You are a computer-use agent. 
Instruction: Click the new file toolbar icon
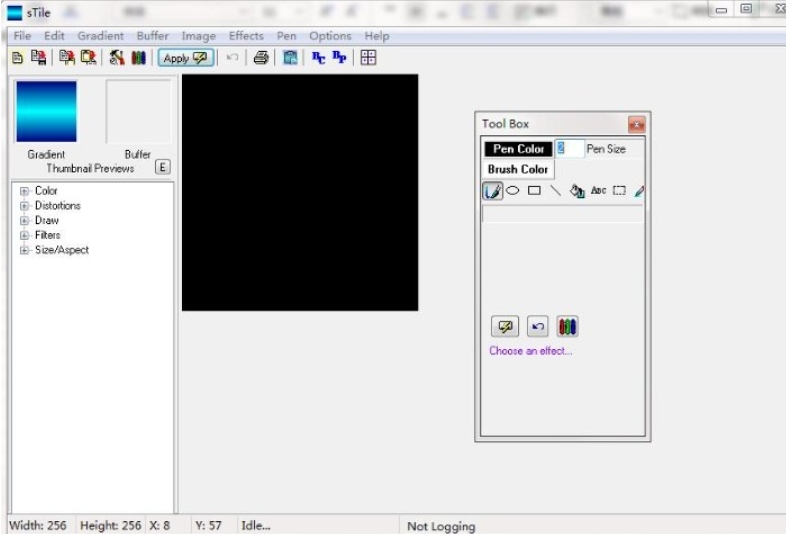coord(17,58)
